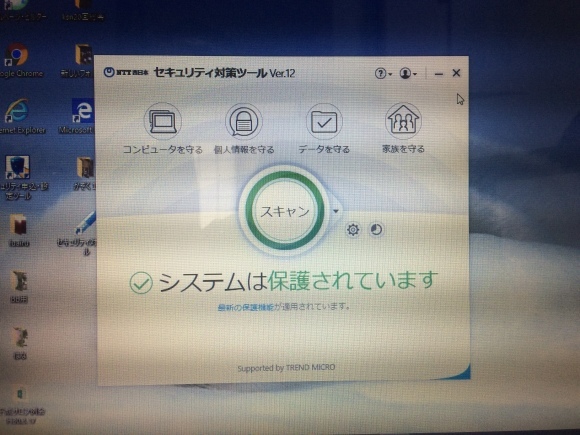Click Supported by TREND MICRO text
Image resolution: width=580 pixels, height=435 pixels.
286,368
